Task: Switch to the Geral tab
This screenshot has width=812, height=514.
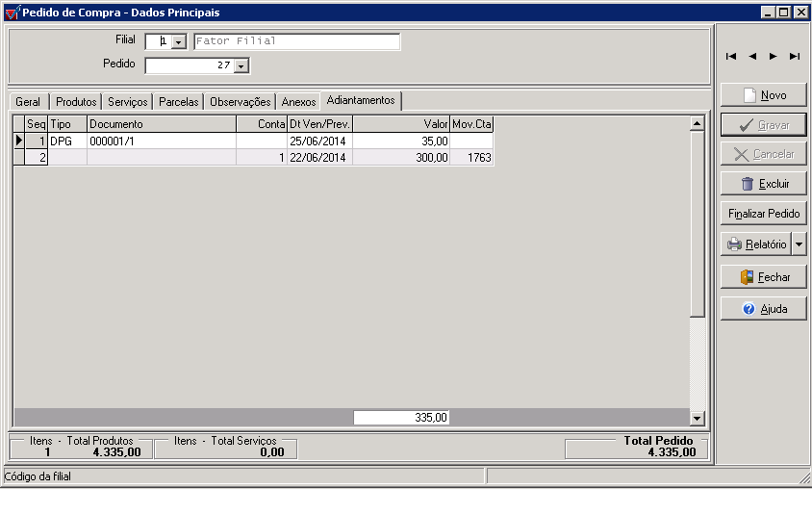Action: 28,102
